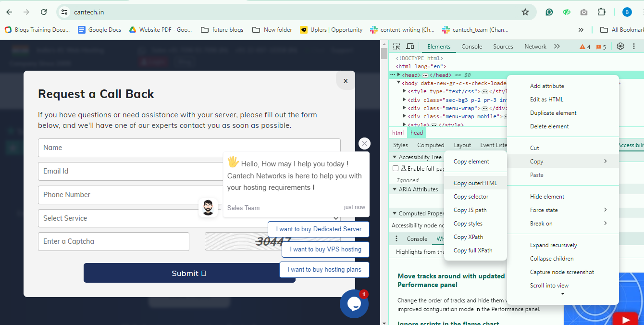Open the Layout tab
The width and height of the screenshot is (644, 325).
[462, 145]
